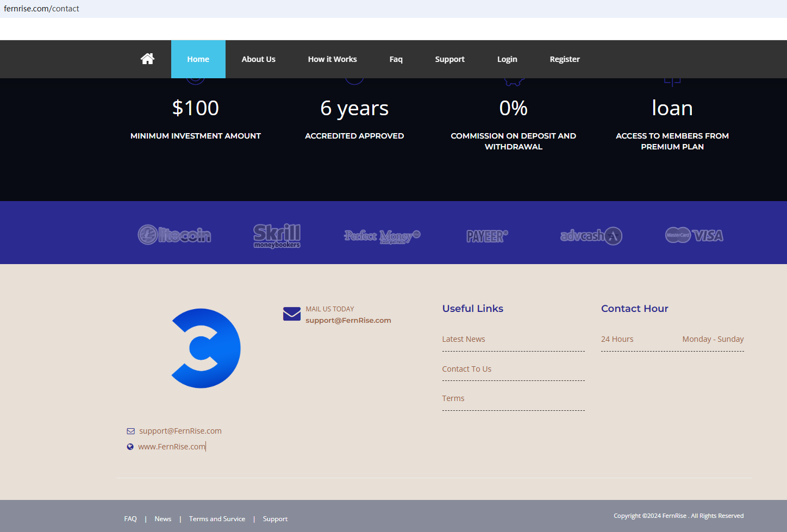Viewport: 787px width, 532px height.
Task: Open Terms under Useful Links
Action: 453,398
